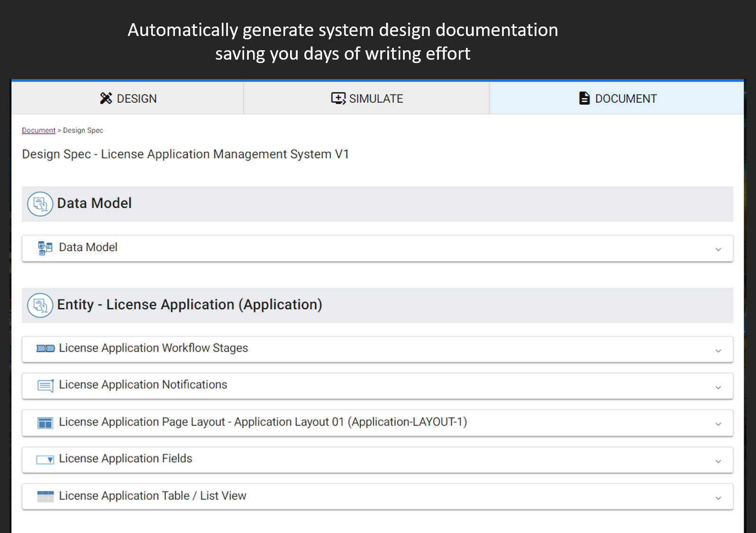The width and height of the screenshot is (756, 533).
Task: Open the Document breadcrumb link
Action: tap(38, 130)
